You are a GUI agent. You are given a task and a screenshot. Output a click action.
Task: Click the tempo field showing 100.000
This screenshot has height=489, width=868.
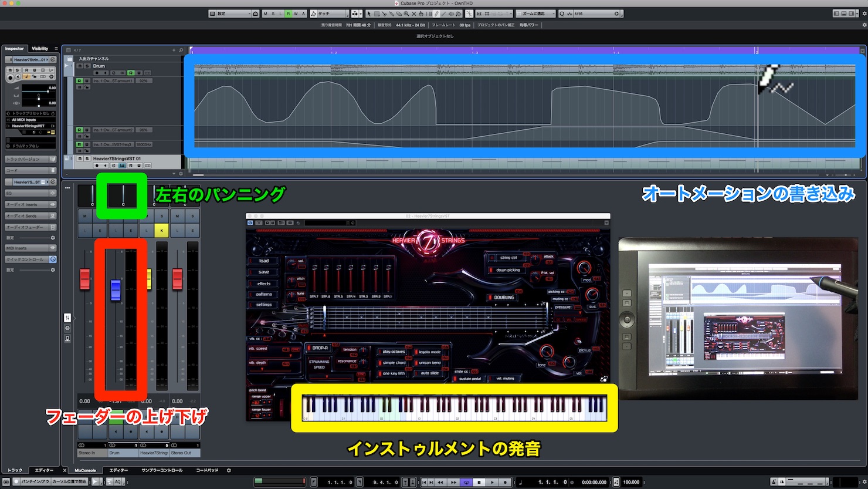point(631,482)
